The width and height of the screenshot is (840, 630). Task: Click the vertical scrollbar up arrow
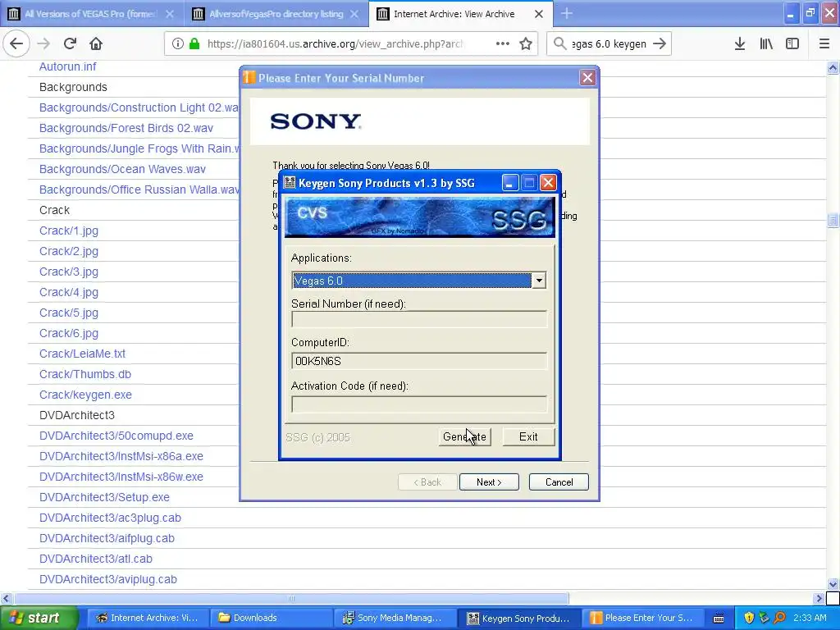(833, 67)
